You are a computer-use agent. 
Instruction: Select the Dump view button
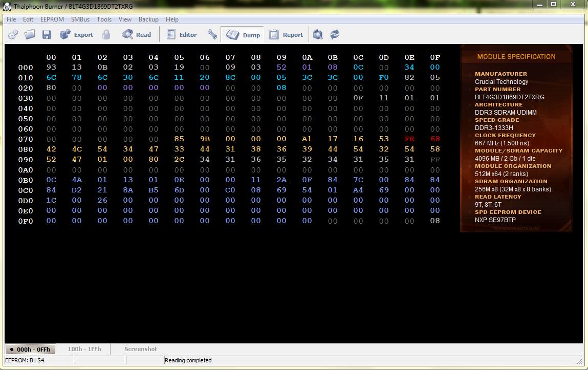pos(243,35)
